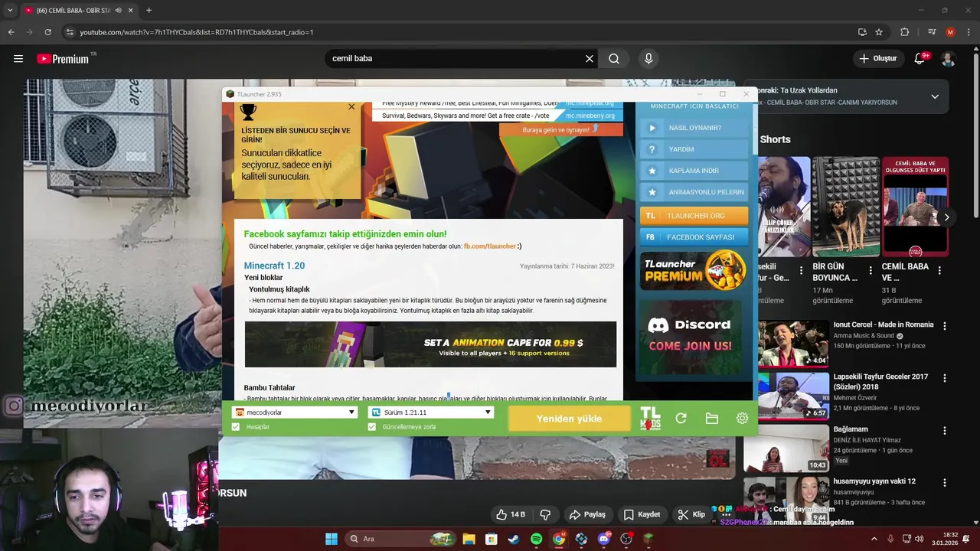This screenshot has width=980, height=551.
Task: Open the TLauncher Premium banner
Action: tap(694, 271)
